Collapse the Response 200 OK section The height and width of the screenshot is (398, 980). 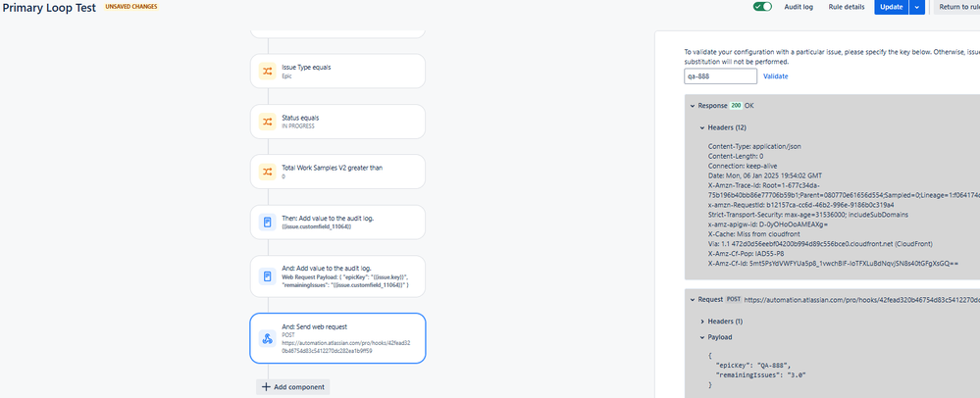coord(693,106)
